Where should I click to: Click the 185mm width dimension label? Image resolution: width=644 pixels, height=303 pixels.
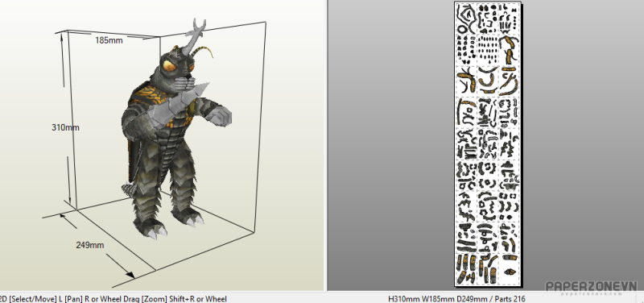click(x=109, y=40)
